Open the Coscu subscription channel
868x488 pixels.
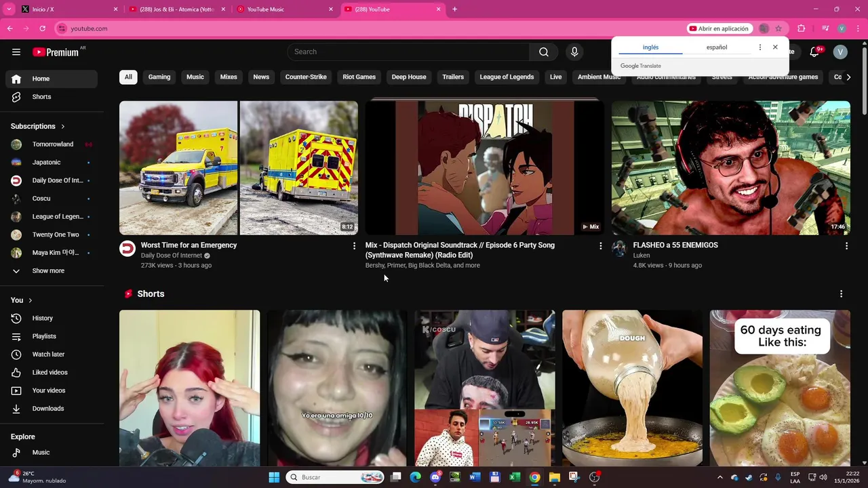coord(52,199)
